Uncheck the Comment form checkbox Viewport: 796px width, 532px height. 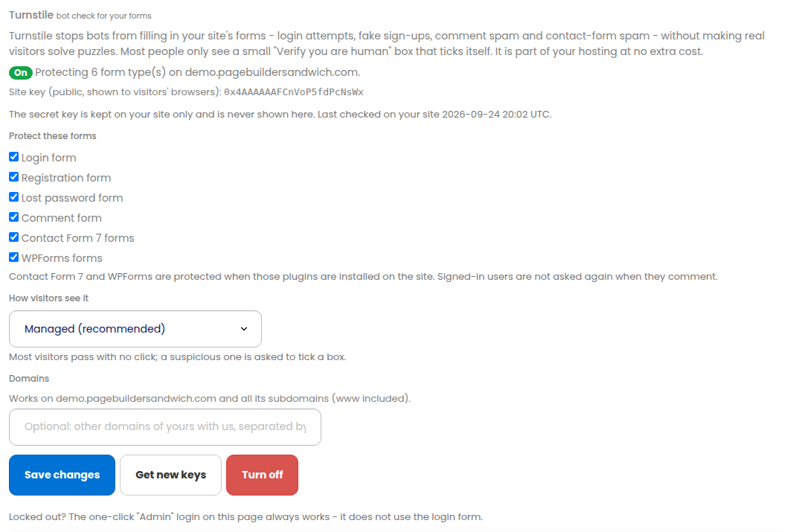click(13, 217)
